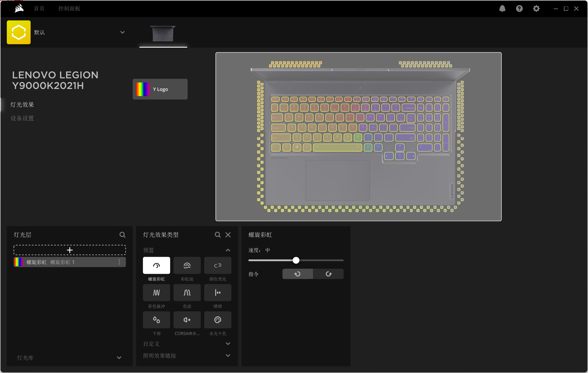Select the Rain 下雨 effect
588x373 pixels.
coord(156,320)
